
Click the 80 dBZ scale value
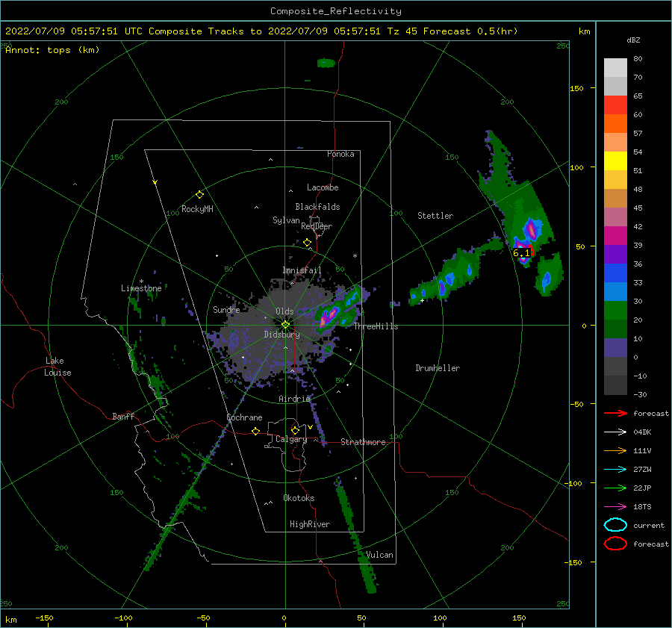638,59
